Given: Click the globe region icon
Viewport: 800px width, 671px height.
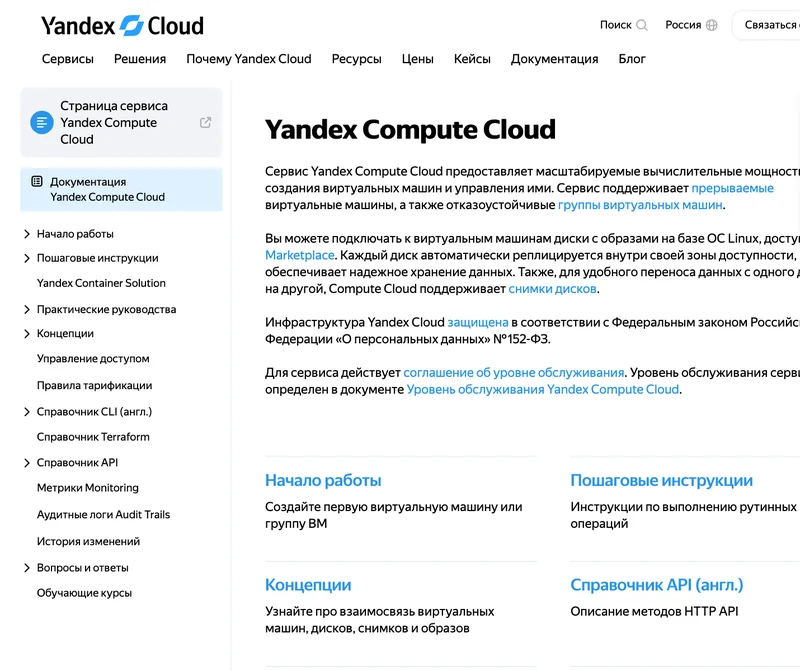Looking at the screenshot, I should point(712,25).
